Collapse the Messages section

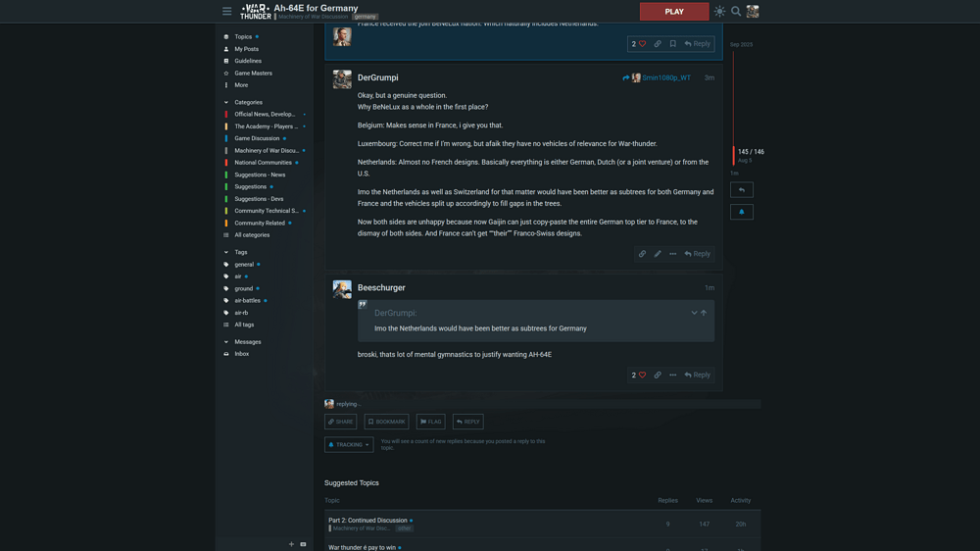248,342
